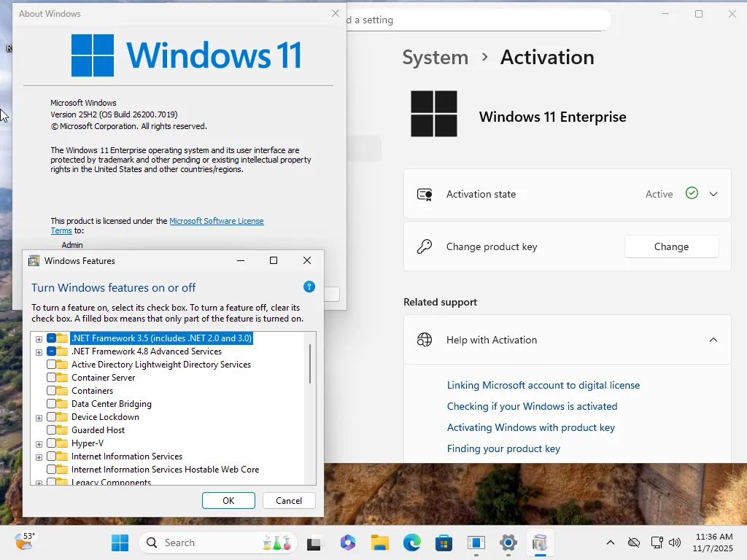The height and width of the screenshot is (560, 747).
Task: Click the Activation state key icon
Action: point(424,194)
